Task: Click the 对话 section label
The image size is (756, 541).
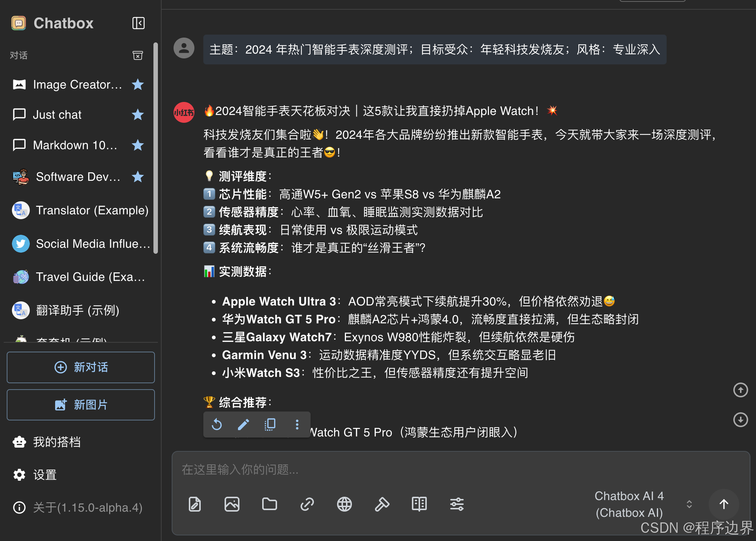Action: [x=19, y=55]
